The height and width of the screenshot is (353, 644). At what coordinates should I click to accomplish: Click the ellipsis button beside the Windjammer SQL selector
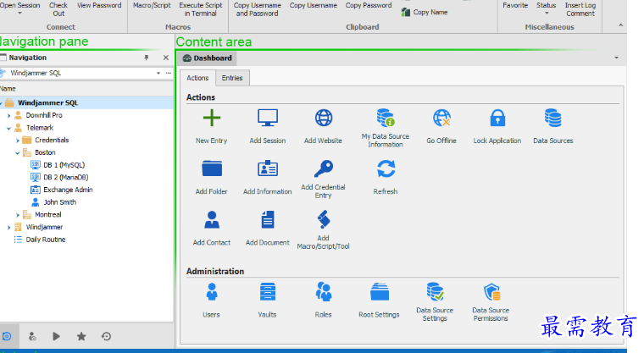pyautogui.click(x=169, y=73)
